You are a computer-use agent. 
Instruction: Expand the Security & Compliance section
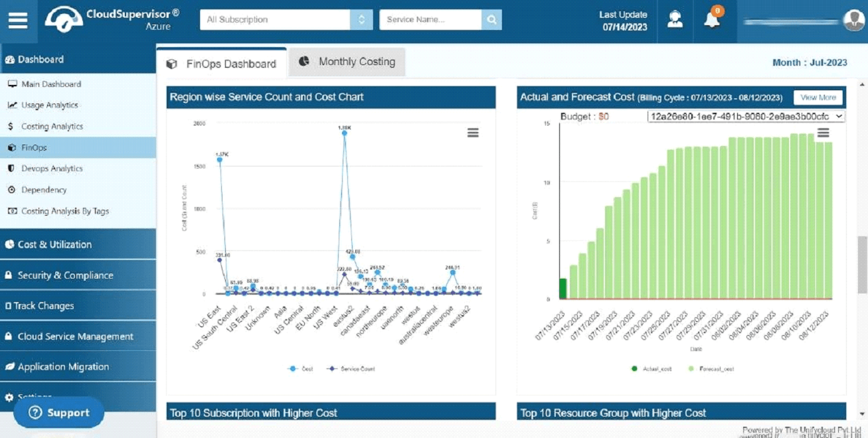coord(78,275)
